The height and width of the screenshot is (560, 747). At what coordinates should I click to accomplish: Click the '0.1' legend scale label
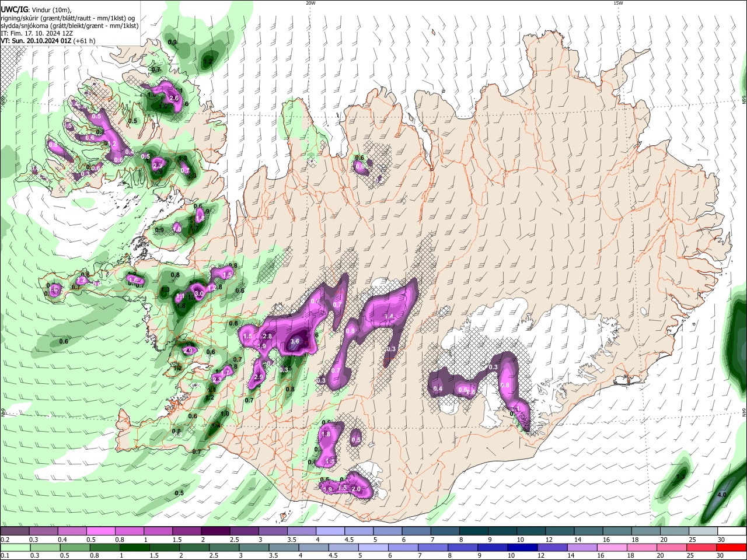click(x=4, y=556)
